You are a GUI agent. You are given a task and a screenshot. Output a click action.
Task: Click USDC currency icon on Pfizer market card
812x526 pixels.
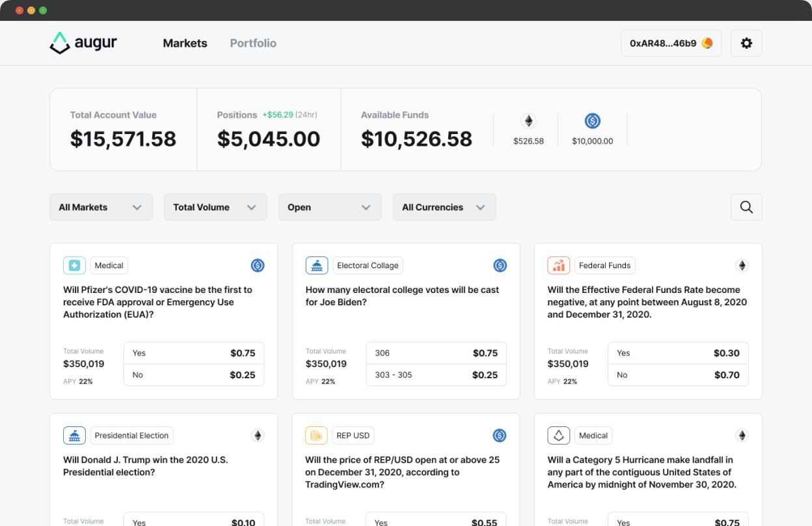pos(258,266)
